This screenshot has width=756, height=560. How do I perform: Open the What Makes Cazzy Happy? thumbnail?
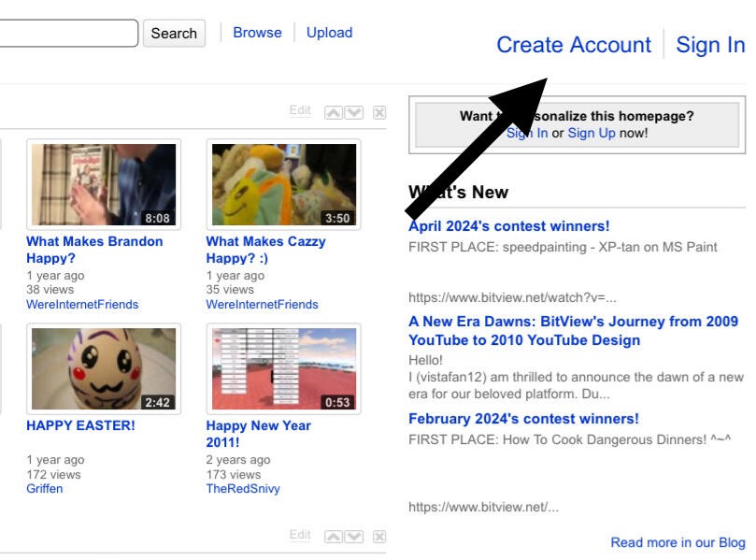coord(283,184)
